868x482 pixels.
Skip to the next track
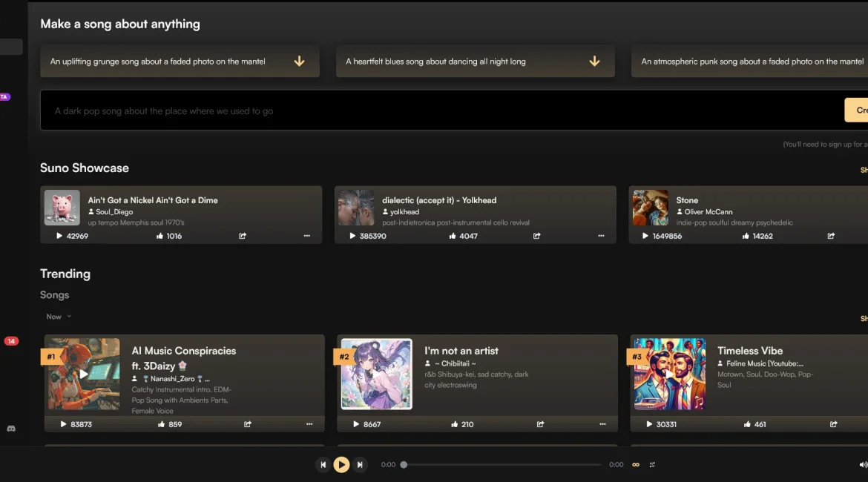360,465
